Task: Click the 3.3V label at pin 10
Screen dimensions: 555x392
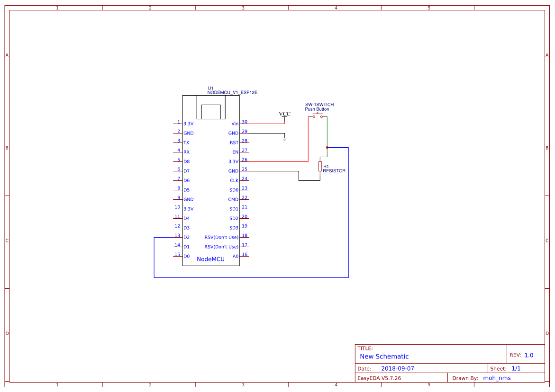Action: (188, 209)
